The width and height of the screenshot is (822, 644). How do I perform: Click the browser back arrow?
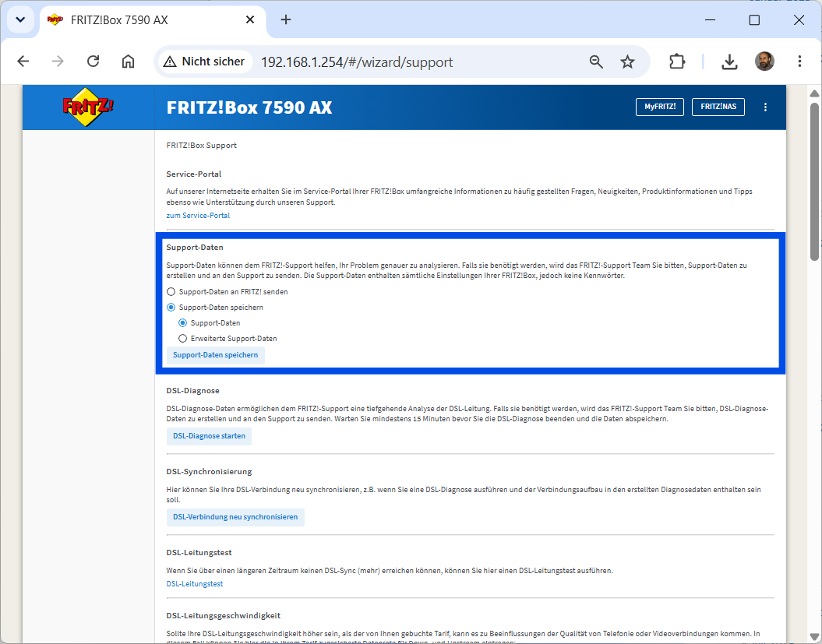pos(23,62)
